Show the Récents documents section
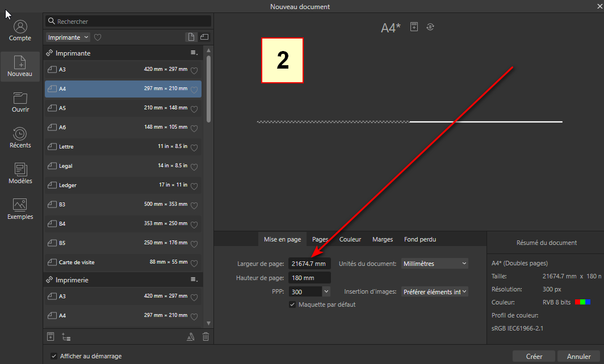This screenshot has width=604, height=364. click(20, 138)
